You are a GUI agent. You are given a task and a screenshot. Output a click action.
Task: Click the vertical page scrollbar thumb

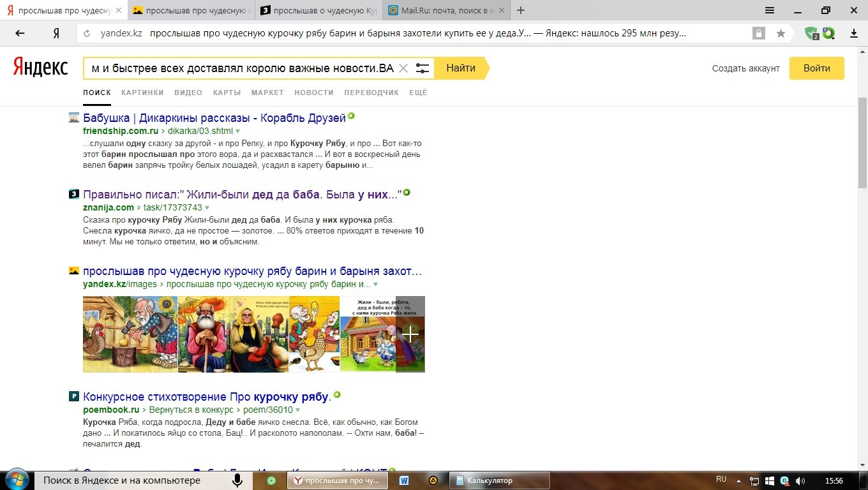pos(862,142)
